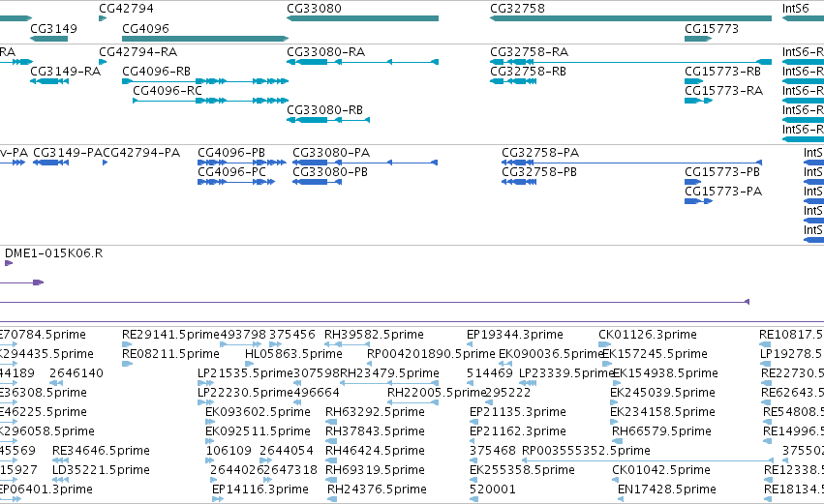The width and height of the screenshot is (824, 504).
Task: Click transcript label CG4096-RB
Action: [x=156, y=71]
